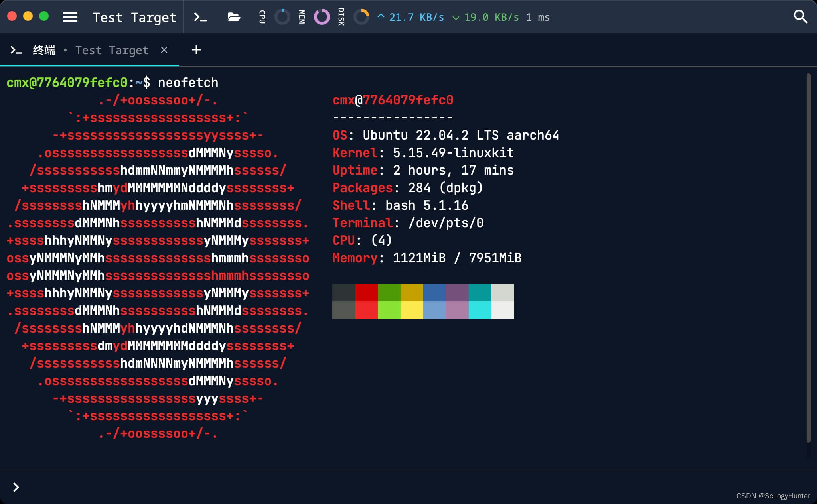
Task: Click the light purple color block, bottom row
Action: (x=457, y=310)
